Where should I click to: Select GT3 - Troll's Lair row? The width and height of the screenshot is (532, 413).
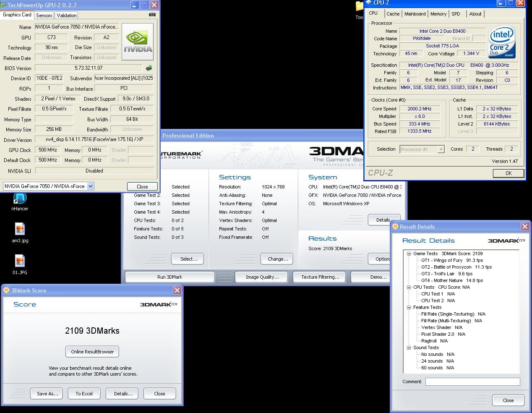point(447,274)
